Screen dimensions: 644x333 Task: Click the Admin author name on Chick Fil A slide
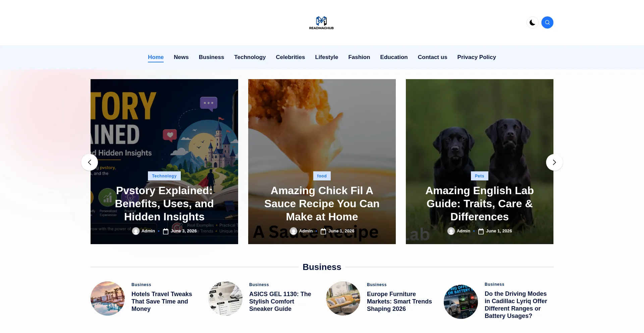click(x=306, y=231)
